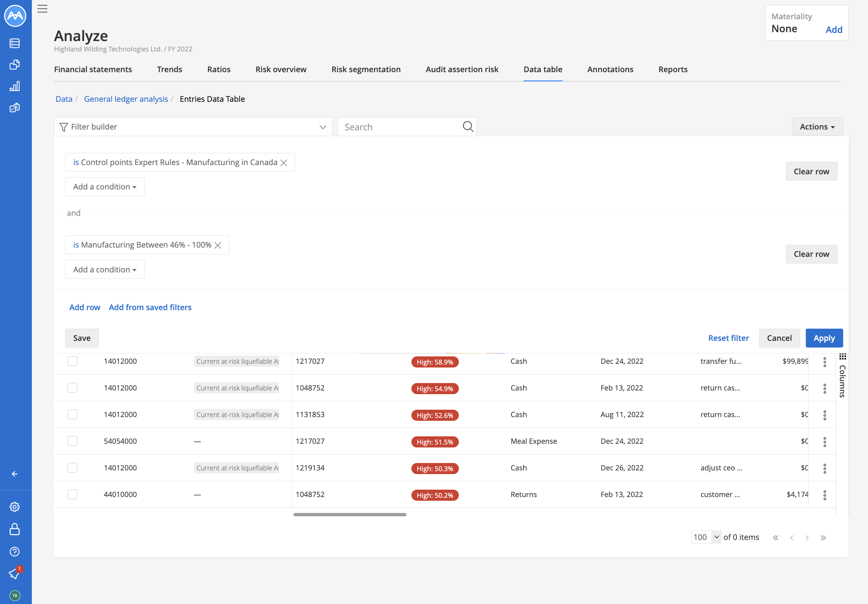The height and width of the screenshot is (604, 868).
Task: Clear row for Control points condition
Action: click(x=811, y=171)
